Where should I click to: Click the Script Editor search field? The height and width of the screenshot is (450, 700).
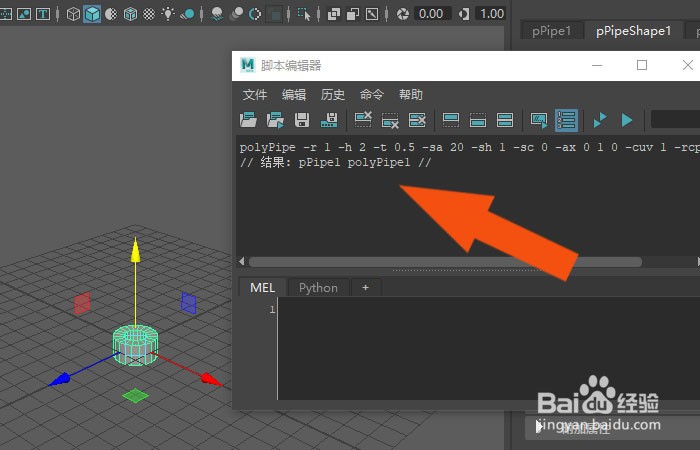point(675,120)
